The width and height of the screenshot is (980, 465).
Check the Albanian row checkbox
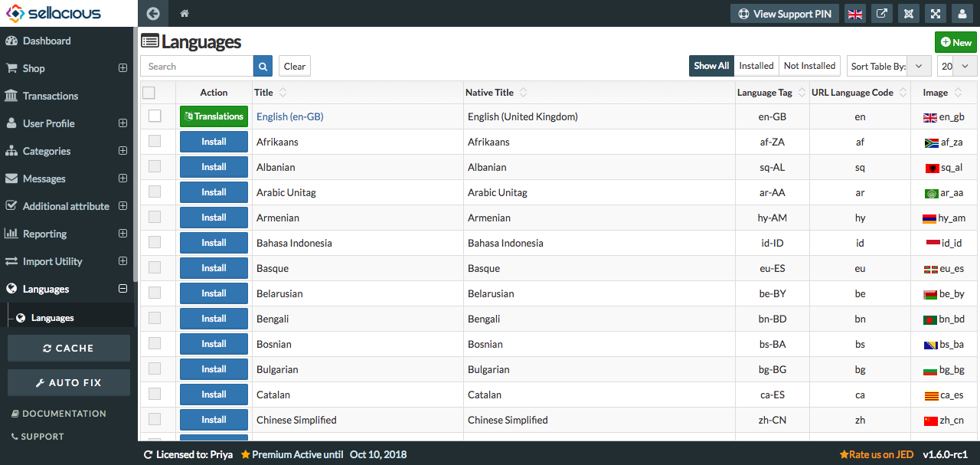(x=155, y=166)
